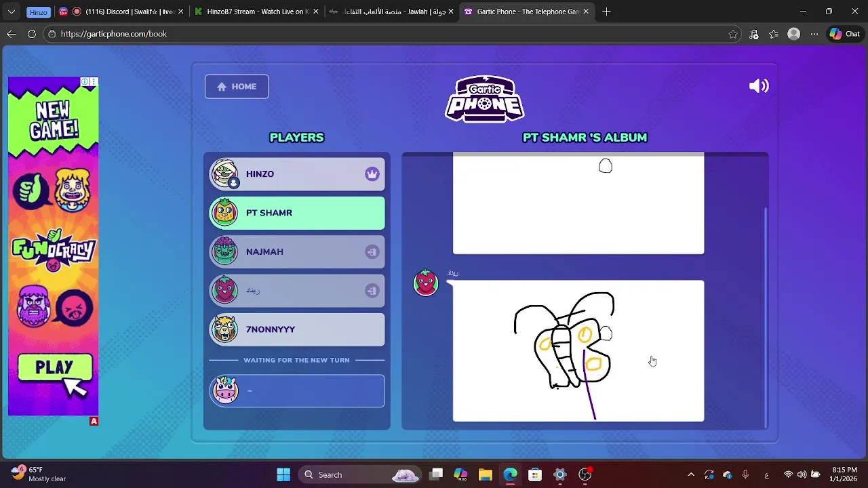Open Microsoft Edge from the taskbar

coord(510,474)
